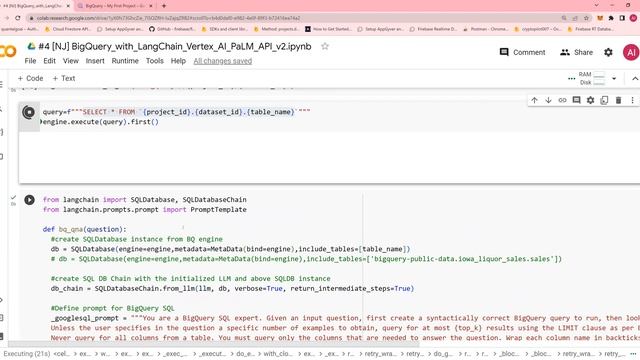Image resolution: width=640 pixels, height=360 pixels.
Task: Click the account avatar
Action: tap(631, 52)
